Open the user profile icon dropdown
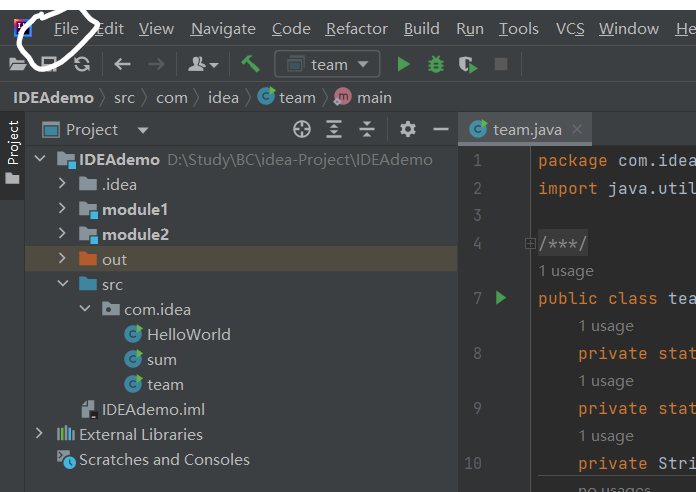 203,64
